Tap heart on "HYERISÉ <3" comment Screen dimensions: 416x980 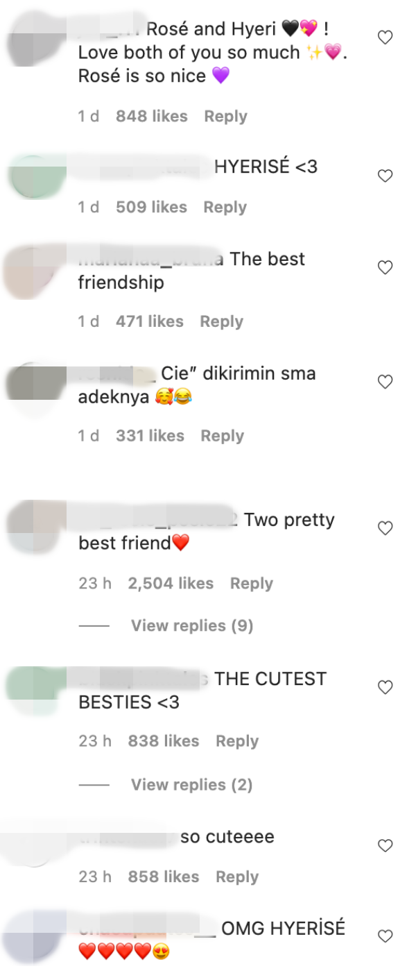pyautogui.click(x=385, y=176)
